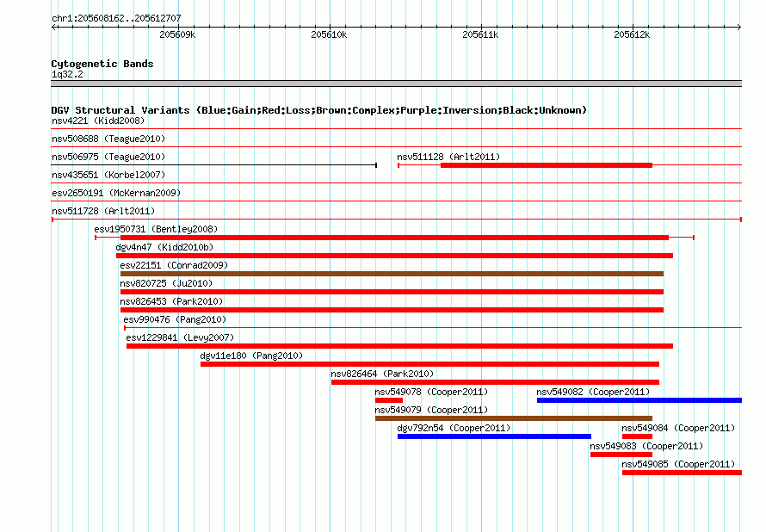Click the black line of nsv506975
This screenshot has width=766, height=532.
pos(214,165)
